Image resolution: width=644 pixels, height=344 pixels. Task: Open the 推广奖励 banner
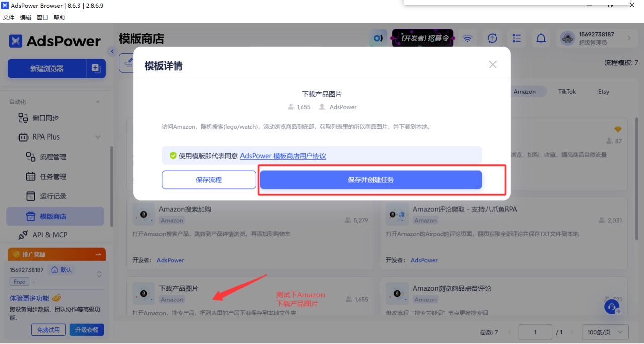[x=56, y=254]
